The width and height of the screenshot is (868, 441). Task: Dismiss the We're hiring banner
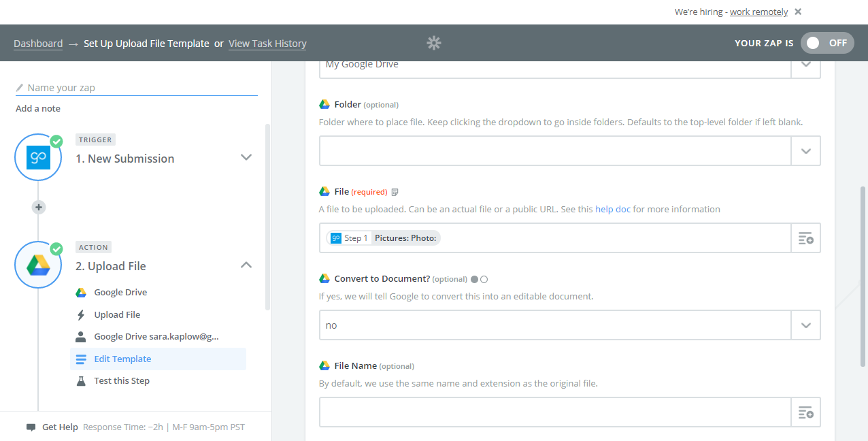click(x=798, y=12)
